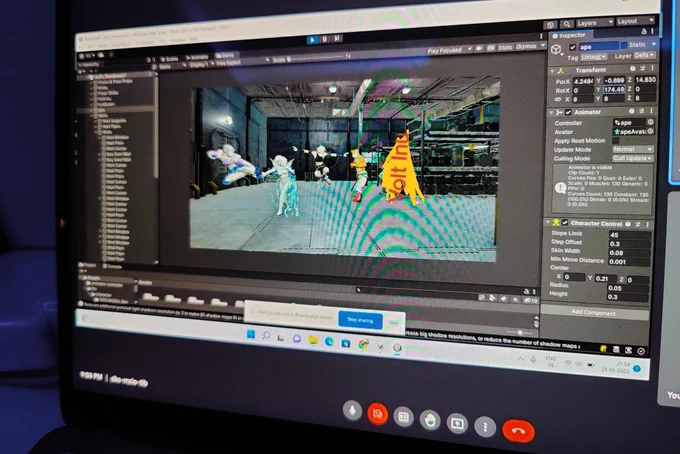Click the Unity search magnifier icon
This screenshot has width=680, height=454.
click(566, 24)
